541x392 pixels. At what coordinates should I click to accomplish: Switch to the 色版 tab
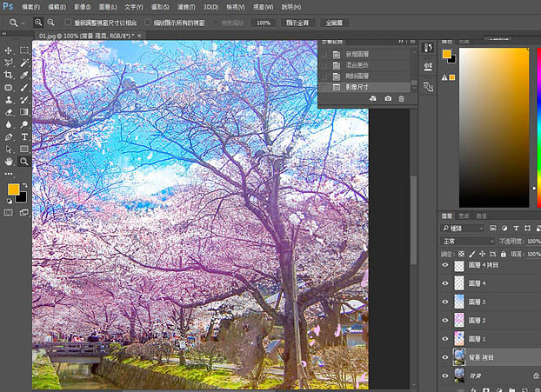click(464, 216)
